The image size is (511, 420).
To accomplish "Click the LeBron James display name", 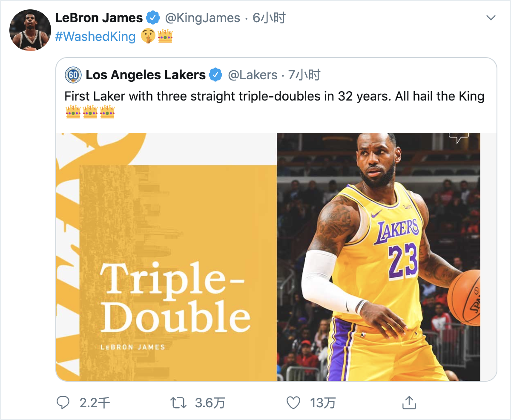I will (99, 18).
